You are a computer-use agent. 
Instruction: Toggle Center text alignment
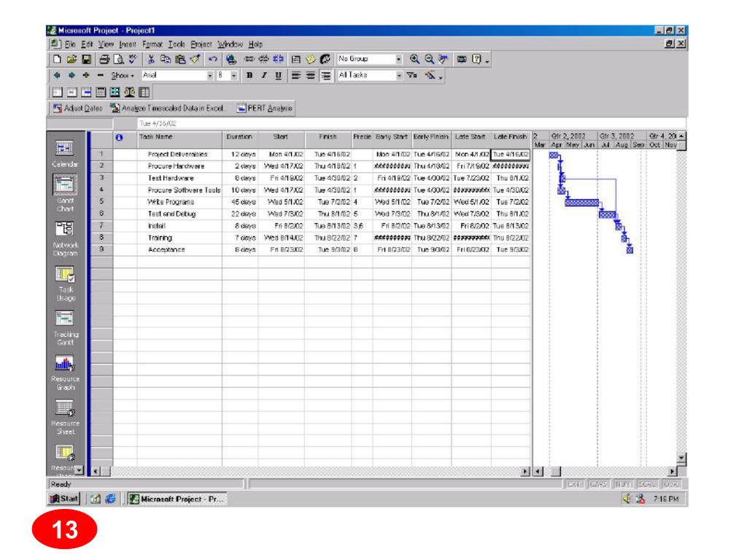pyautogui.click(x=311, y=75)
